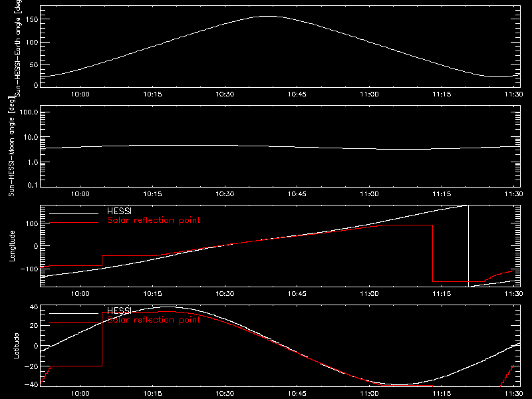
Task: Click the 50 tick label on Earth angle plot
Action: coord(34,65)
